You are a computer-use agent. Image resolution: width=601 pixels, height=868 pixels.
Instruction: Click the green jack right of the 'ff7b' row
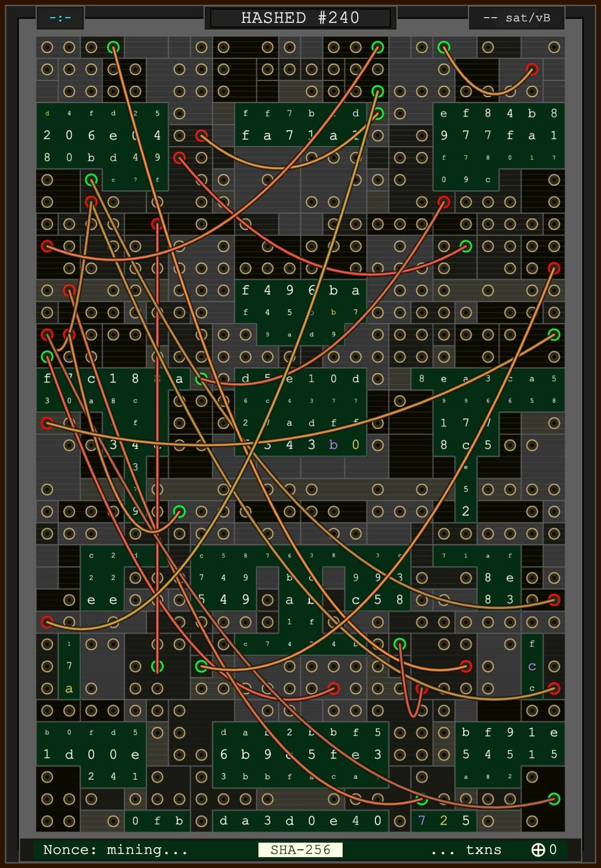tap(378, 113)
